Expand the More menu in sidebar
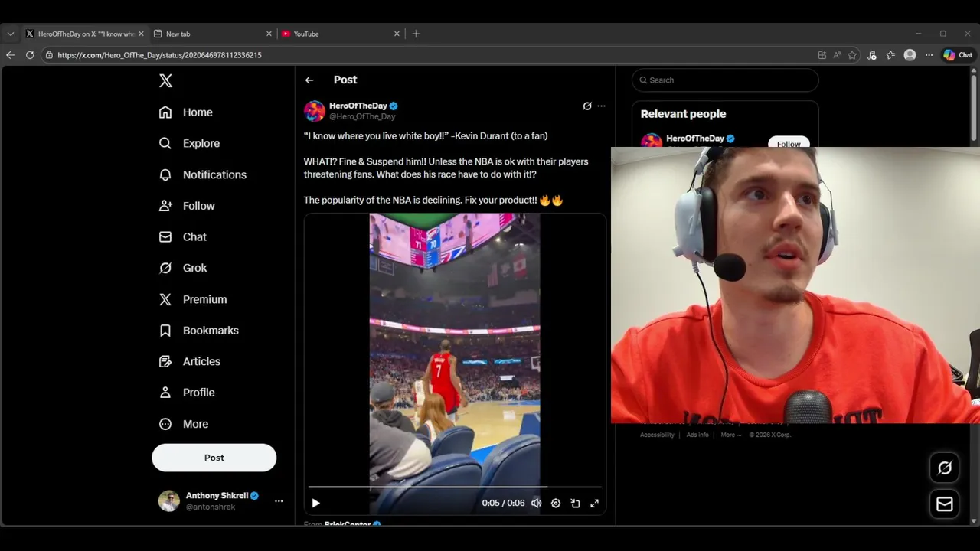This screenshot has height=551, width=980. (184, 424)
